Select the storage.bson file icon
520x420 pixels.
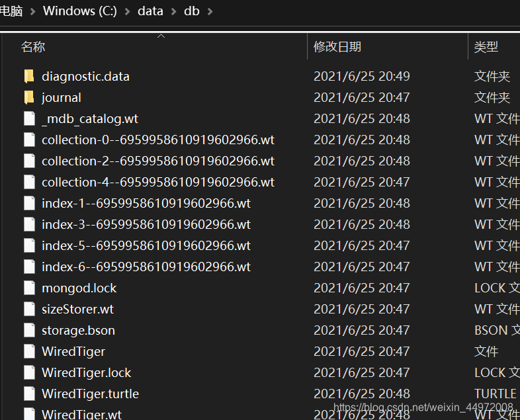coord(29,330)
